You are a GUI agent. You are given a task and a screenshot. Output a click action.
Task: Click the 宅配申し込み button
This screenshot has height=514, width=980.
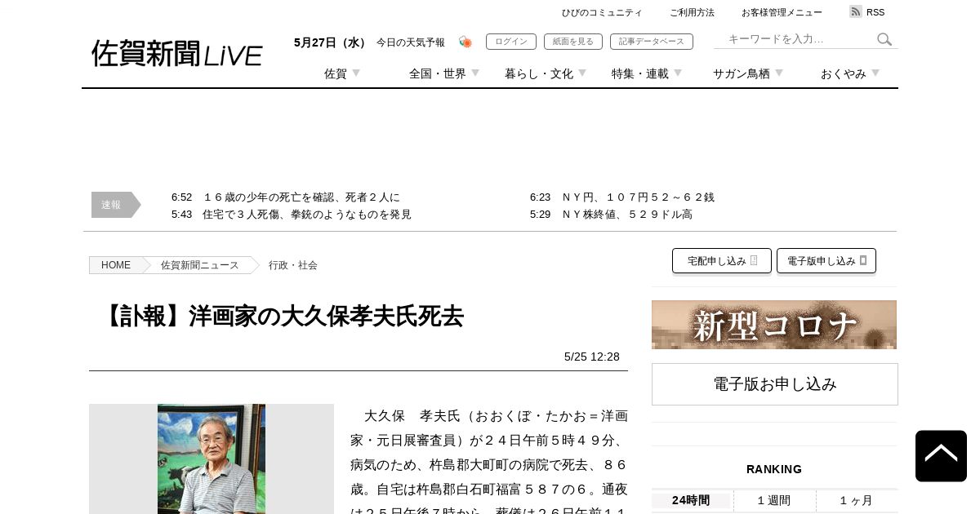point(722,261)
